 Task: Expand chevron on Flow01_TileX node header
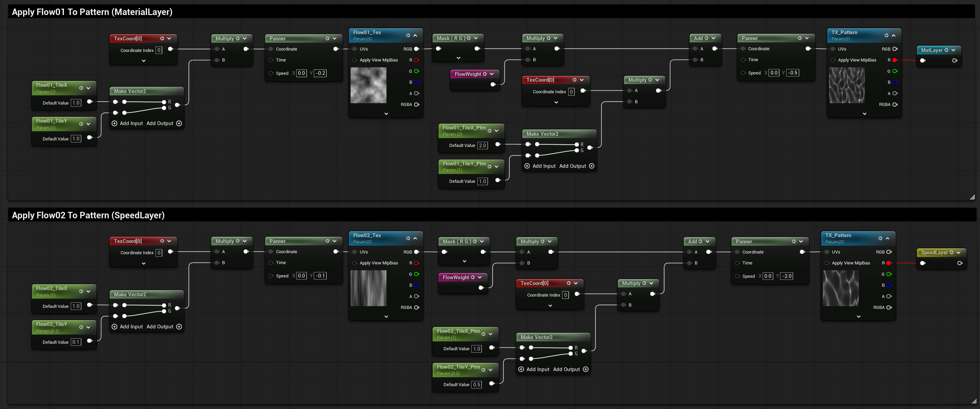coord(88,88)
